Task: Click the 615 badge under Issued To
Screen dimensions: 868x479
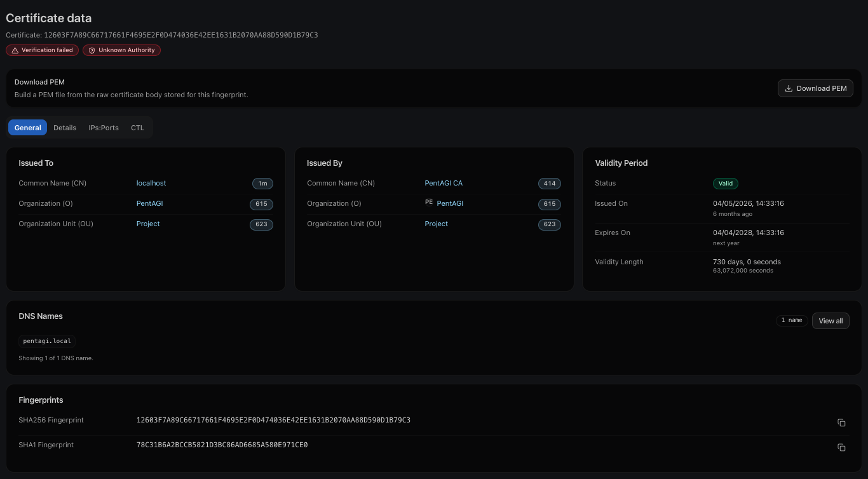Action: [x=261, y=204]
